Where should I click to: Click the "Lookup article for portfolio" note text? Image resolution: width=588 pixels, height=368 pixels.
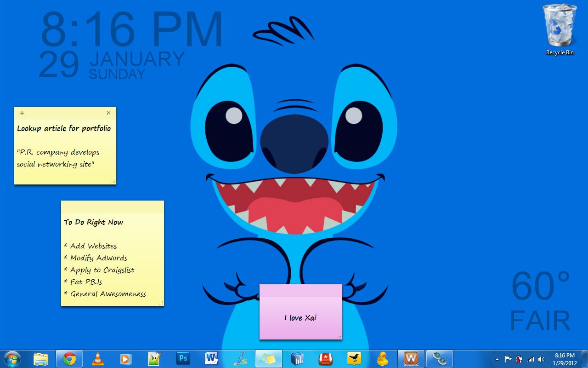click(64, 128)
